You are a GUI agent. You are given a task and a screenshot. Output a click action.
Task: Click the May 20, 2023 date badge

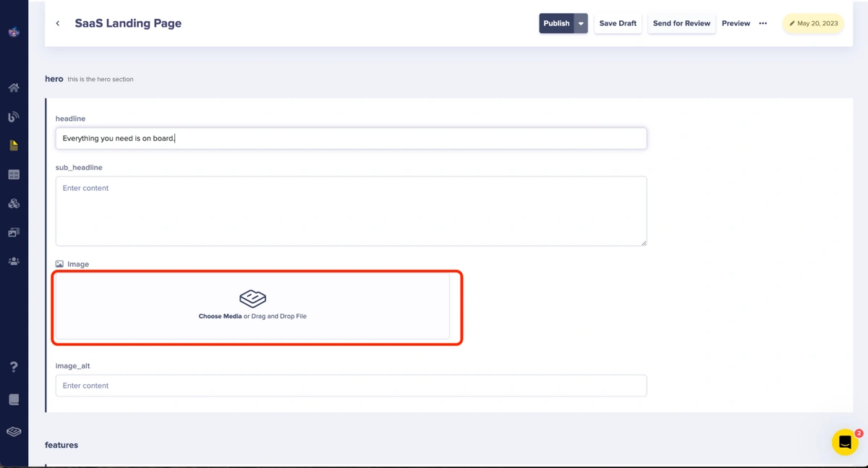[813, 23]
